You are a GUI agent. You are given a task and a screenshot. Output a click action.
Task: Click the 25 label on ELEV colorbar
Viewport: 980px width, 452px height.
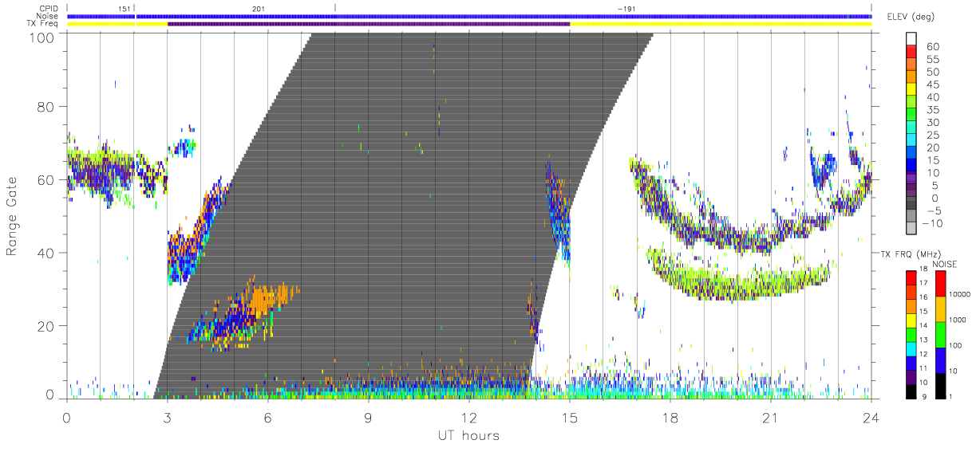[x=932, y=136]
